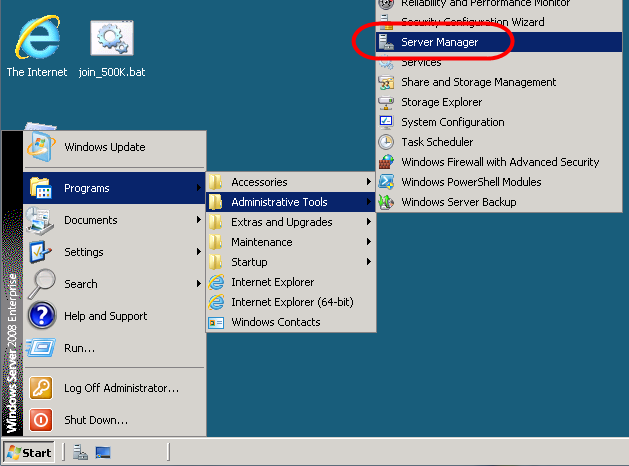The width and height of the screenshot is (629, 466).
Task: Click the Log Off key icon
Action: [x=41, y=388]
